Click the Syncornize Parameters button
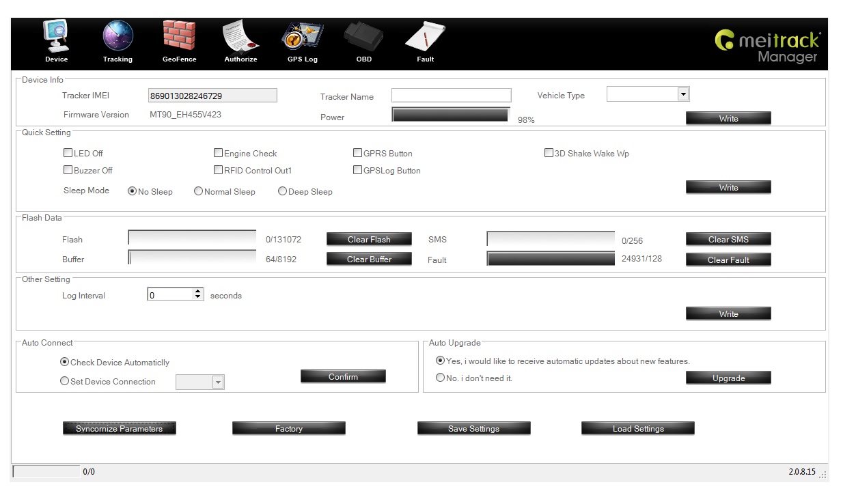This screenshot has height=504, width=856. (x=119, y=428)
